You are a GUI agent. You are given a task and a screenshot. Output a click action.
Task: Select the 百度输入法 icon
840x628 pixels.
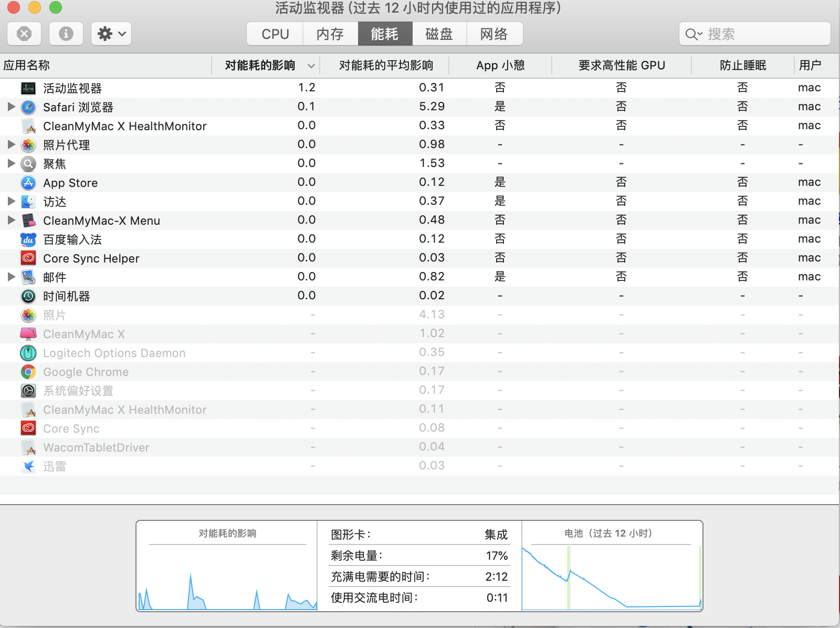pos(28,239)
